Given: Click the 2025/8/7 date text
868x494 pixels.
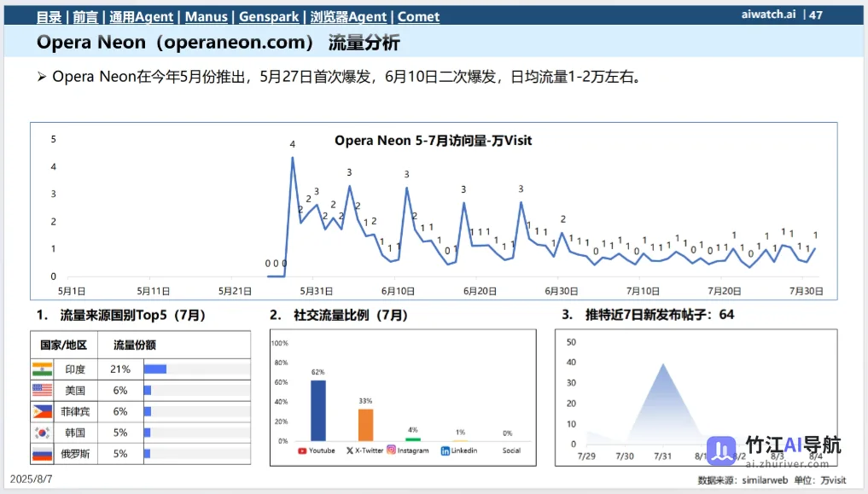Looking at the screenshot, I should tap(31, 479).
